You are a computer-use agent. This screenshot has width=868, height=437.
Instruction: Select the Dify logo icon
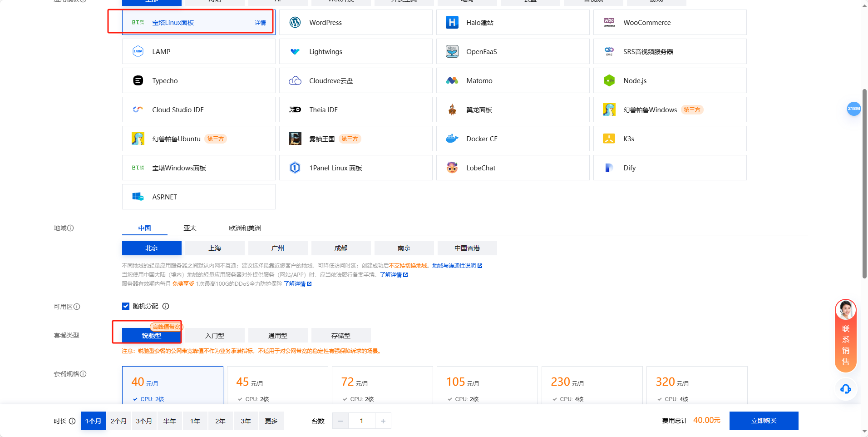point(609,168)
